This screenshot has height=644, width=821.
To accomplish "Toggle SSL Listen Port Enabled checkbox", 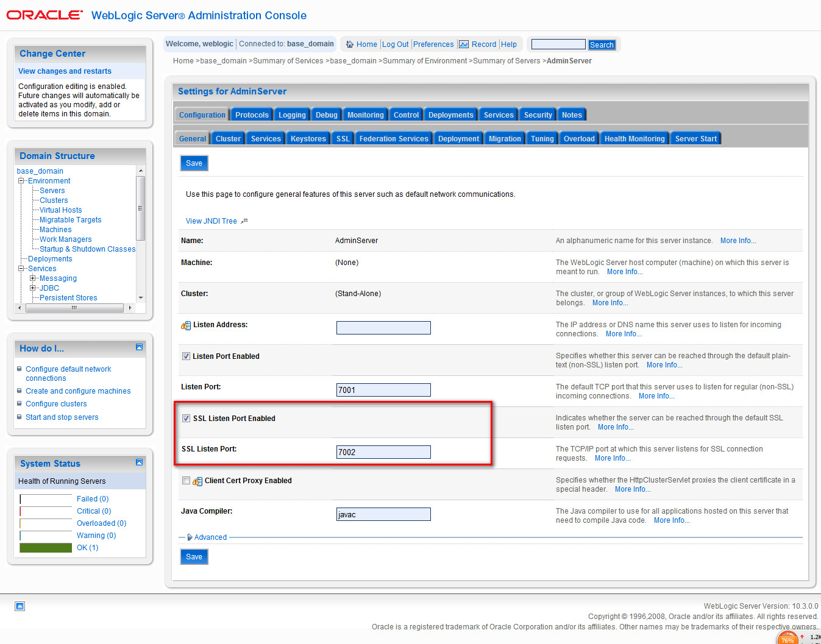I will tap(186, 419).
